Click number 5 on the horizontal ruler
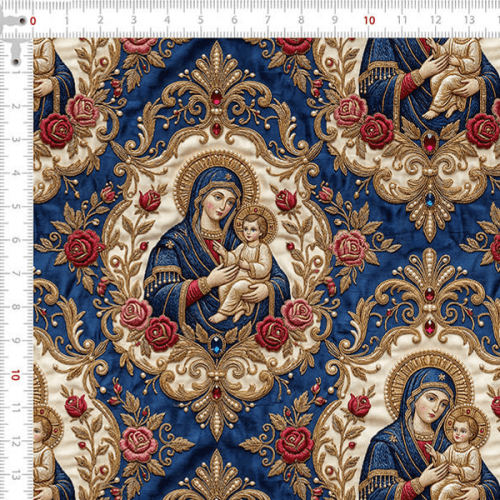500x500 pixels. 201,20
